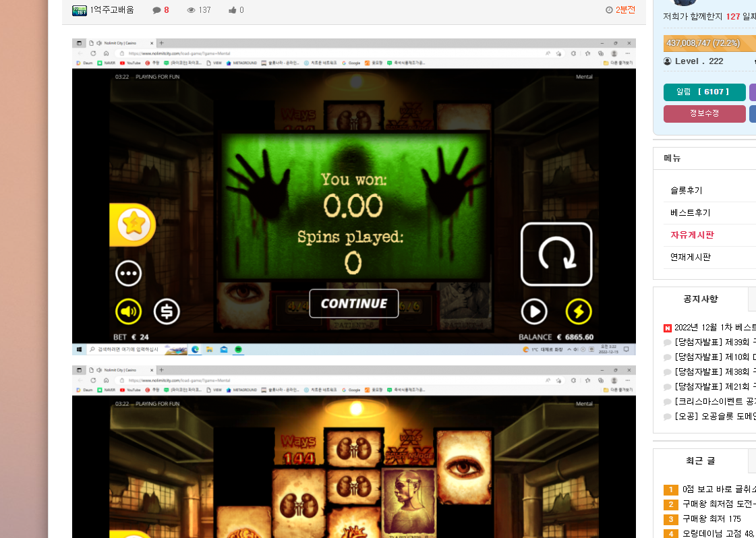Screen dimensions: 756x538
Task: Click the large spin button
Action: tap(556, 254)
